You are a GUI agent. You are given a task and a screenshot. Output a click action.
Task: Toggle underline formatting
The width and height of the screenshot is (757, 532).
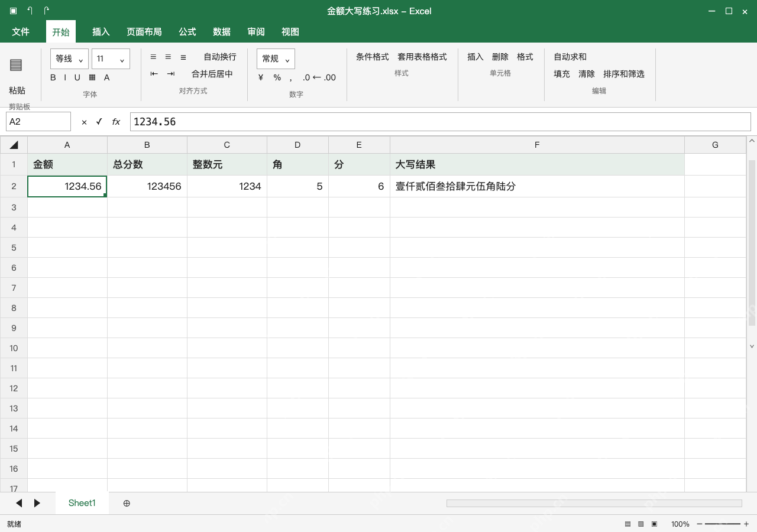(77, 77)
